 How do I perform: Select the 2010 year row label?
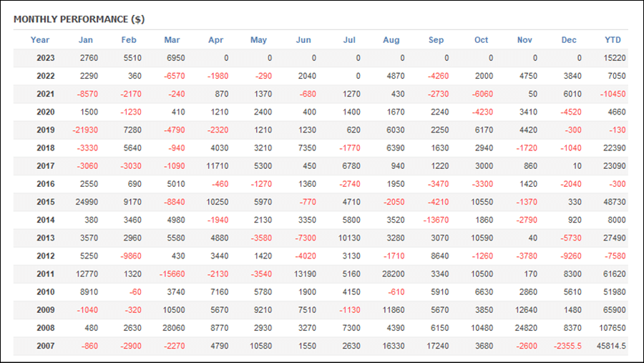coord(46,292)
